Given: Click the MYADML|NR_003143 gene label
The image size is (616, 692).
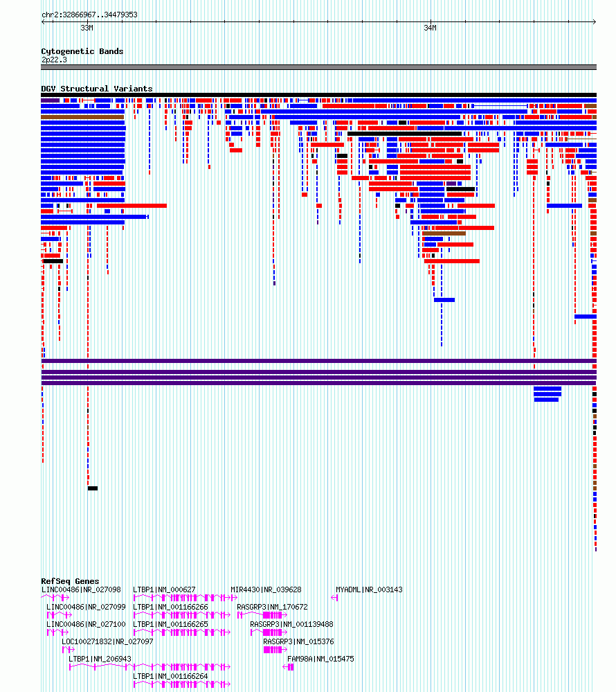Looking at the screenshot, I should 369,589.
